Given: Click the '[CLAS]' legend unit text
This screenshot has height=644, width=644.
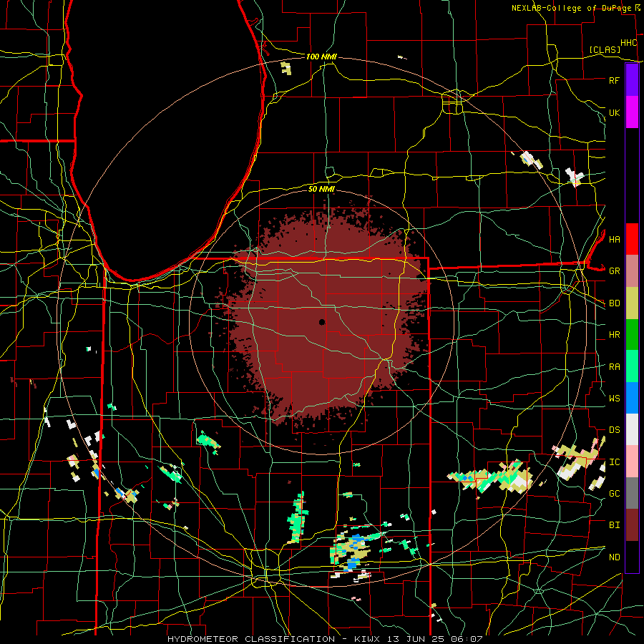Looking at the screenshot, I should point(605,49).
